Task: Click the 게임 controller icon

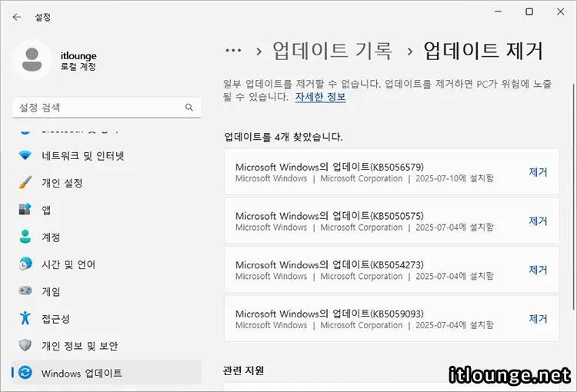Action: click(x=25, y=291)
